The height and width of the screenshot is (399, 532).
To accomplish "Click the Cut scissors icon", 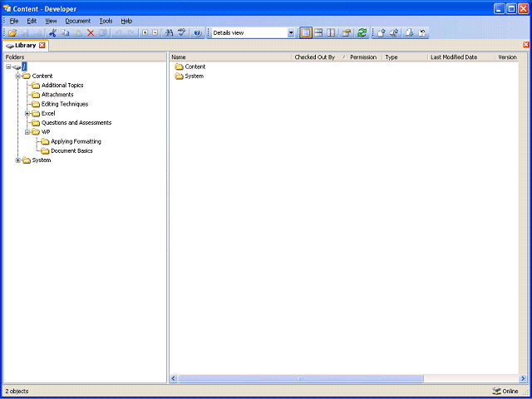I will (x=52, y=33).
